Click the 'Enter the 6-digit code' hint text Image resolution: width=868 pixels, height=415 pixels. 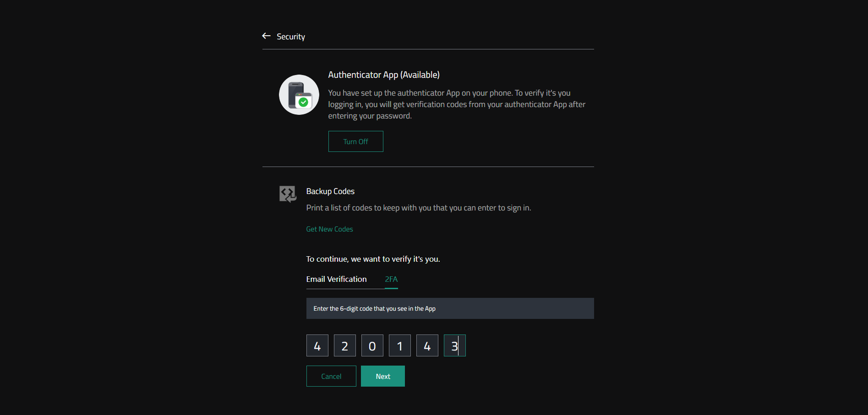coord(374,309)
